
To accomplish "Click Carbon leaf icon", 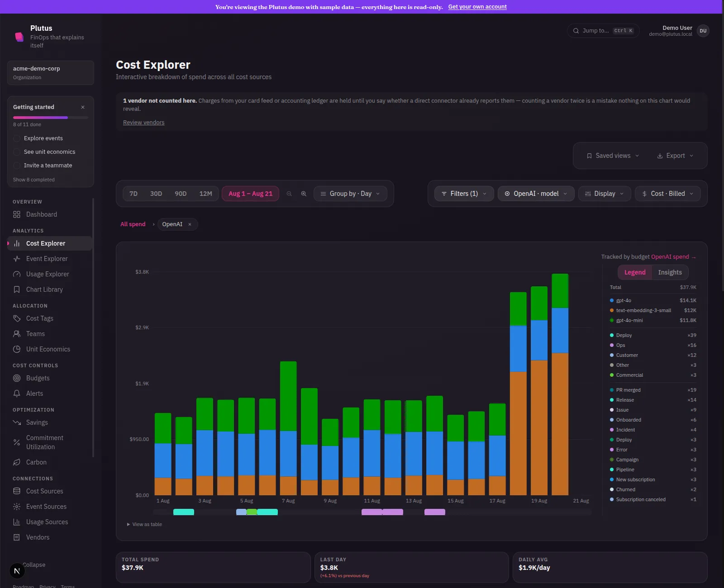I will (x=17, y=462).
